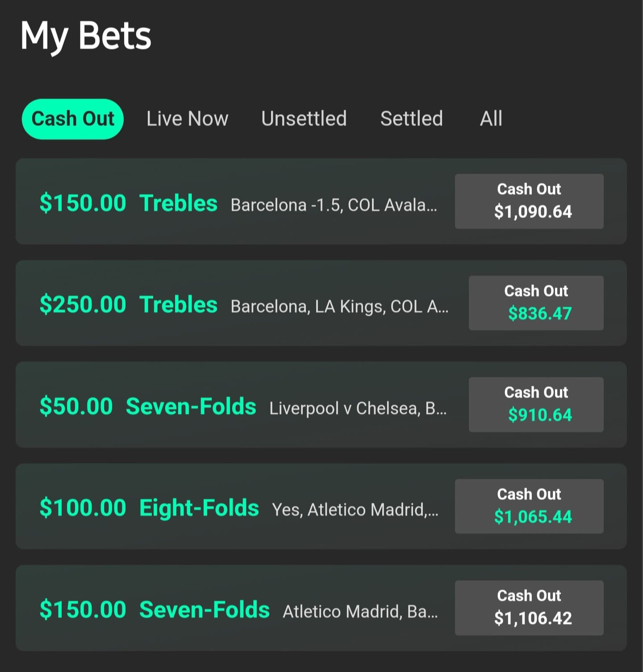View the All bets tab
Image resolution: width=643 pixels, height=672 pixels.
pos(491,119)
